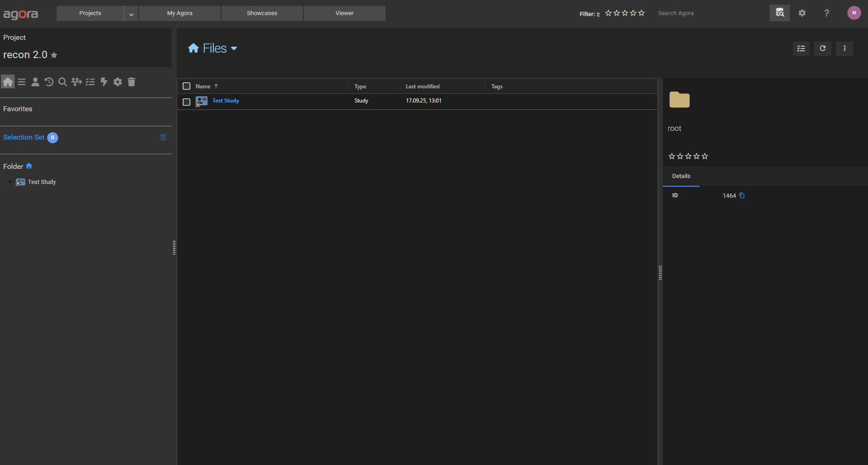
Task: Click the lightning bolt triggers icon
Action: point(104,82)
